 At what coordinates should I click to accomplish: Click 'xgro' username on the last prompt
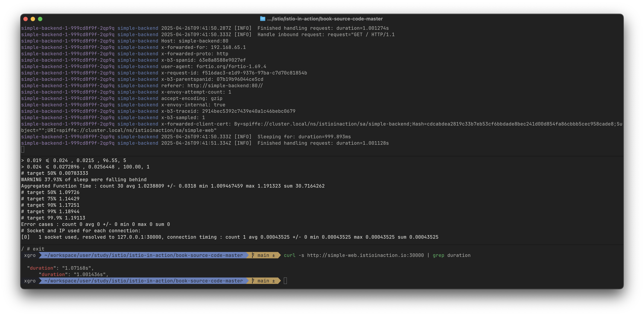pyautogui.click(x=30, y=281)
